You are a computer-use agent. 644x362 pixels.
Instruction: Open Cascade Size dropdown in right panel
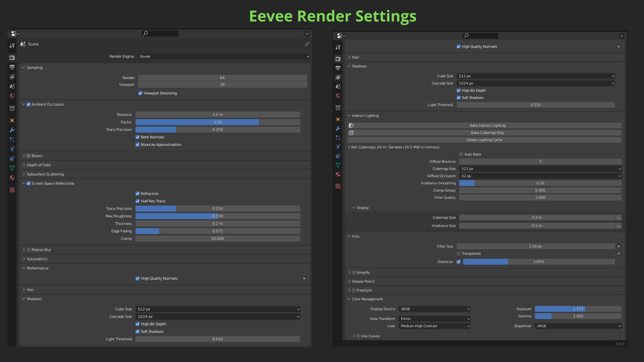coord(536,83)
